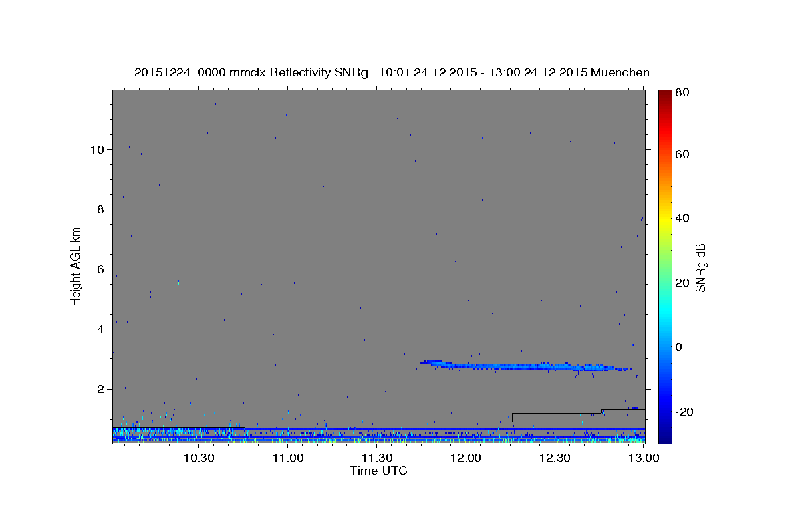Click the 11:30 time tick label
The image size is (798, 532).
tap(376, 458)
